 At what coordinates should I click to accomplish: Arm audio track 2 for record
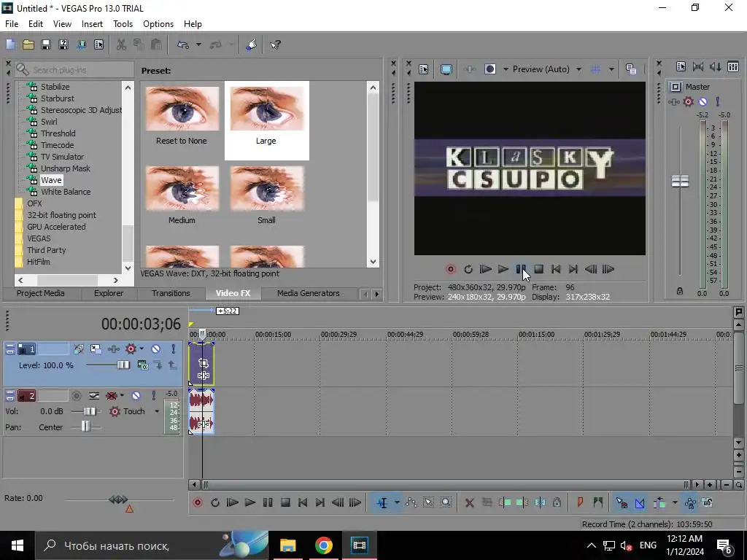pos(76,396)
